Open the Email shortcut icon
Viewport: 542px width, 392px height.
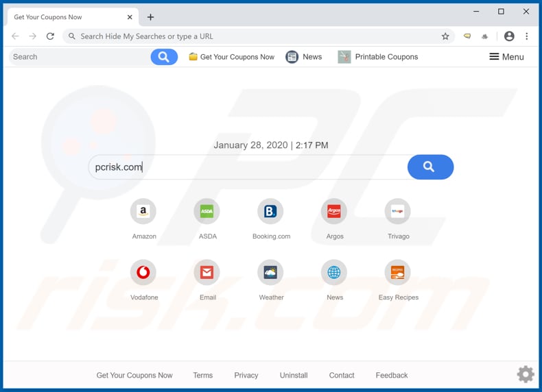[x=207, y=272]
